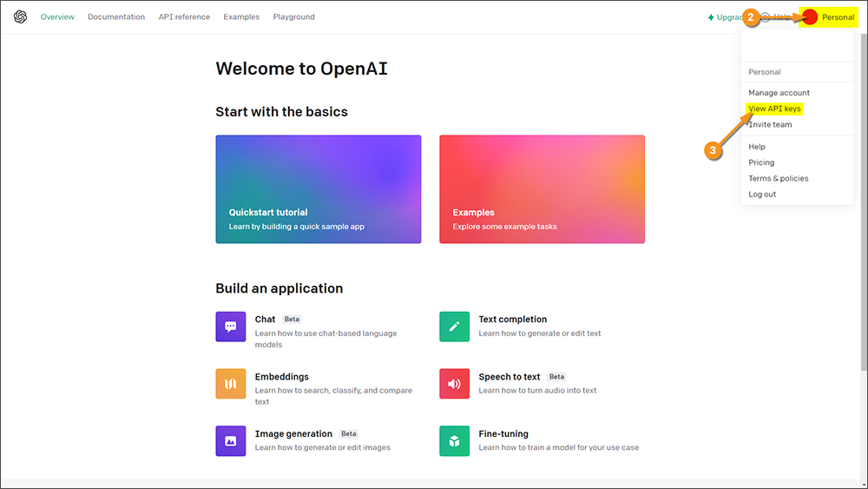Open the Overview tab

coord(57,17)
